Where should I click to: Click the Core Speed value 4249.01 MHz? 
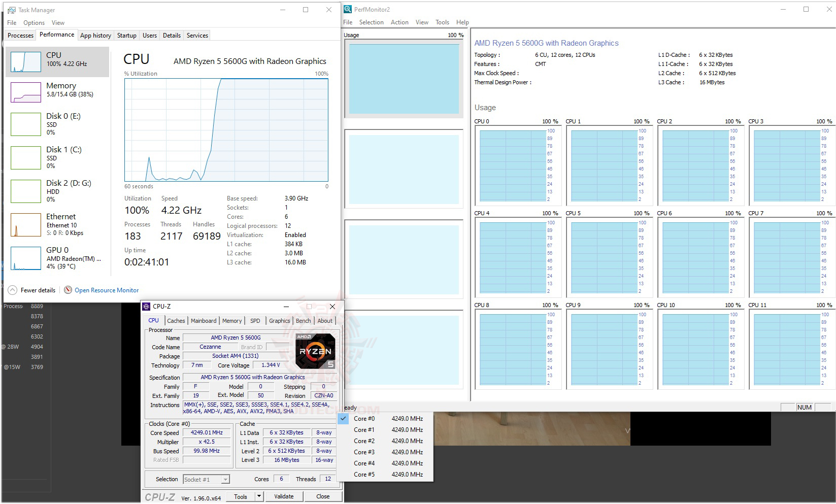click(207, 433)
